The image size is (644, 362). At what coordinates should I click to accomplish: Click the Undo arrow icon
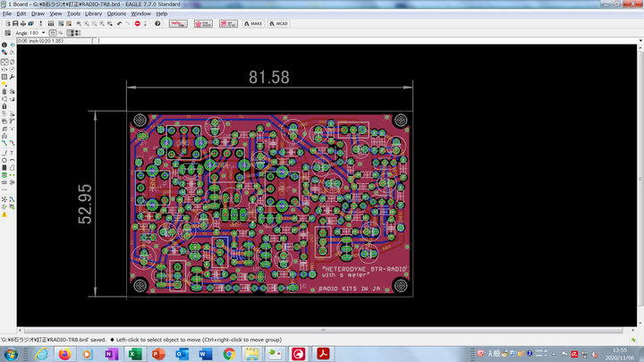pos(118,23)
